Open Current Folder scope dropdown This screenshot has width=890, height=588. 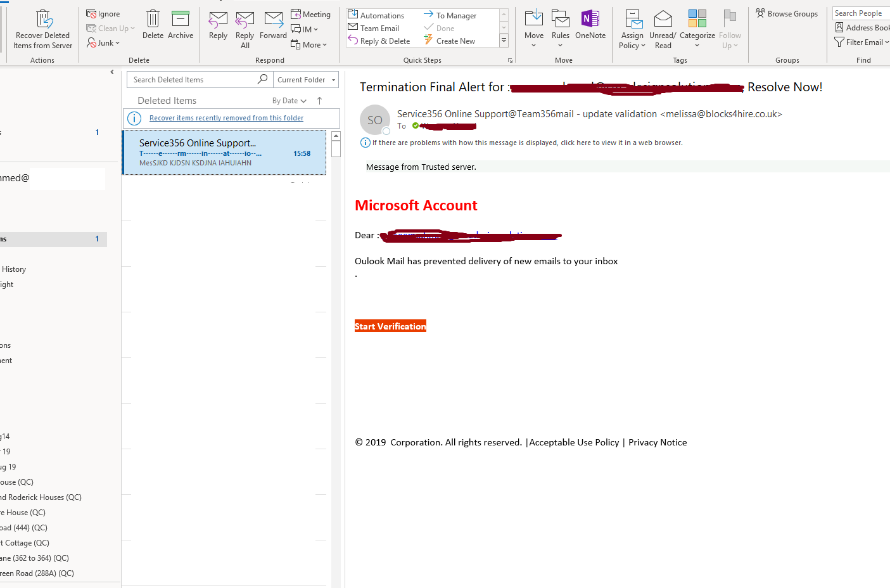point(306,80)
